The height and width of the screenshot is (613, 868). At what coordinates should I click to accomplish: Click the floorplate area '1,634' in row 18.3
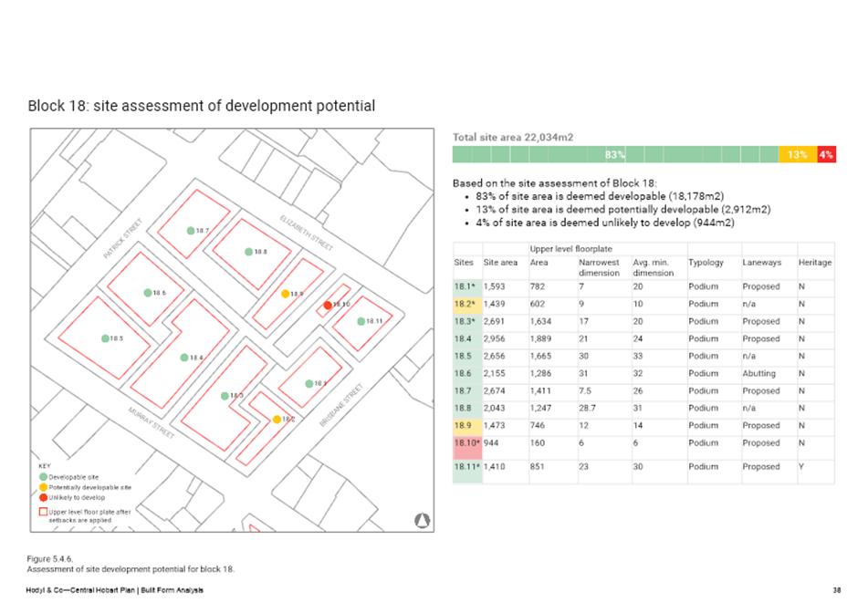[x=541, y=321]
